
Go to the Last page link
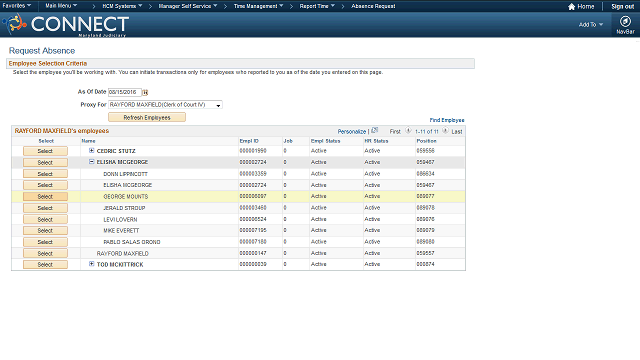pyautogui.click(x=457, y=131)
